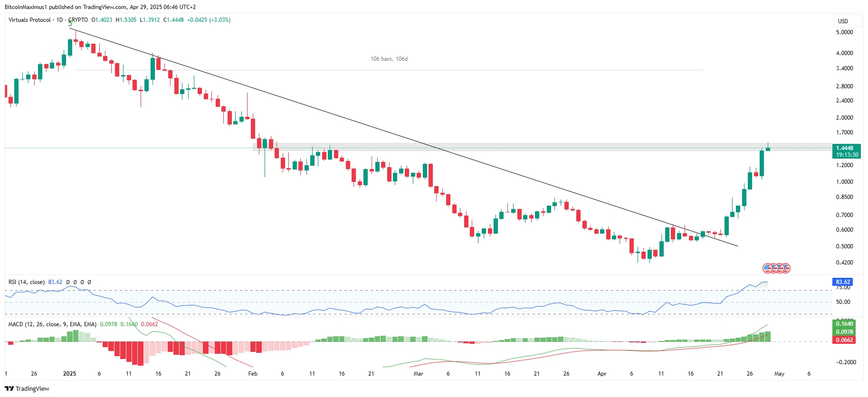The image size is (868, 397).
Task: Click the Mar label on the time axis
Action: pyautogui.click(x=418, y=374)
